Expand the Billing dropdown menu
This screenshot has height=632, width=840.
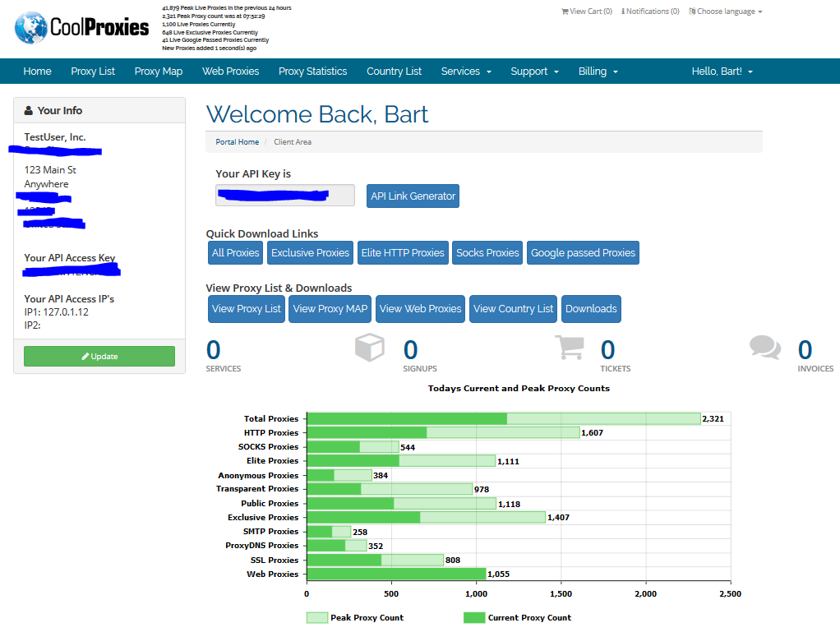pos(598,72)
